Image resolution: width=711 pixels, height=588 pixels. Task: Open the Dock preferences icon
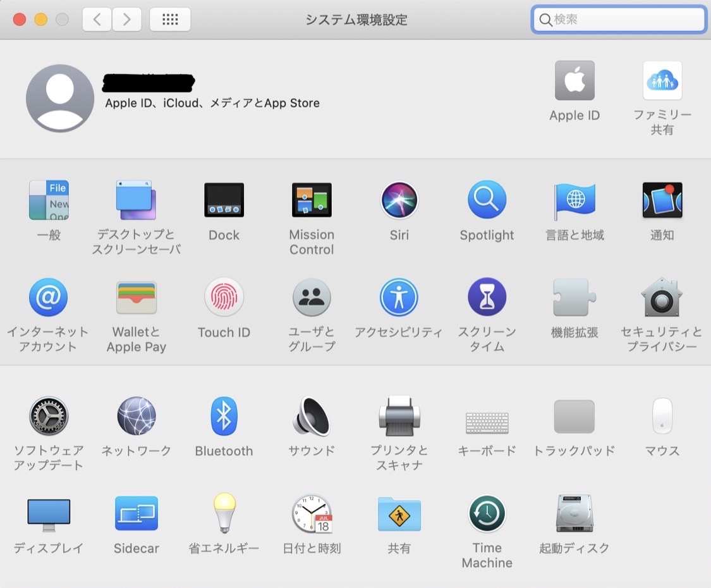pyautogui.click(x=224, y=200)
